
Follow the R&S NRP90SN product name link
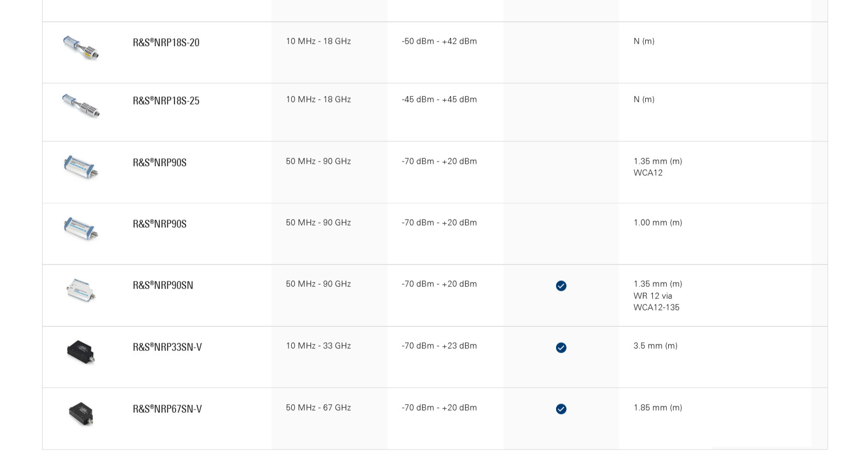[163, 285]
